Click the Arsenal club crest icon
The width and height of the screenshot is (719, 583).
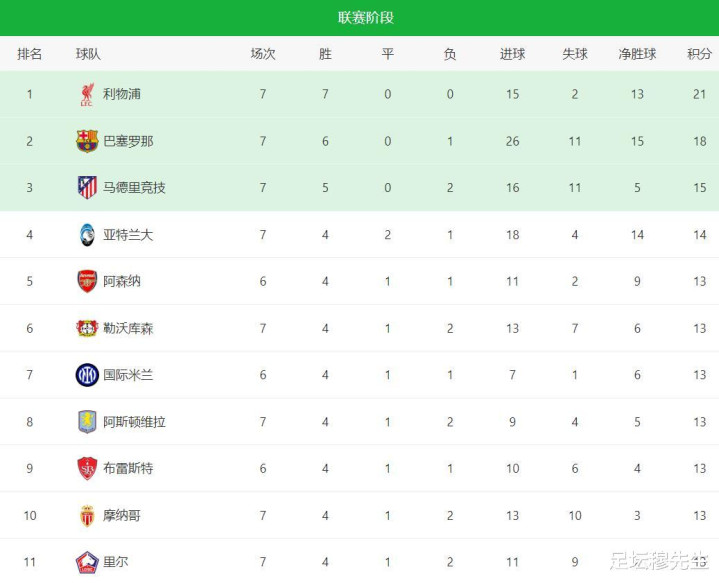[x=87, y=281]
